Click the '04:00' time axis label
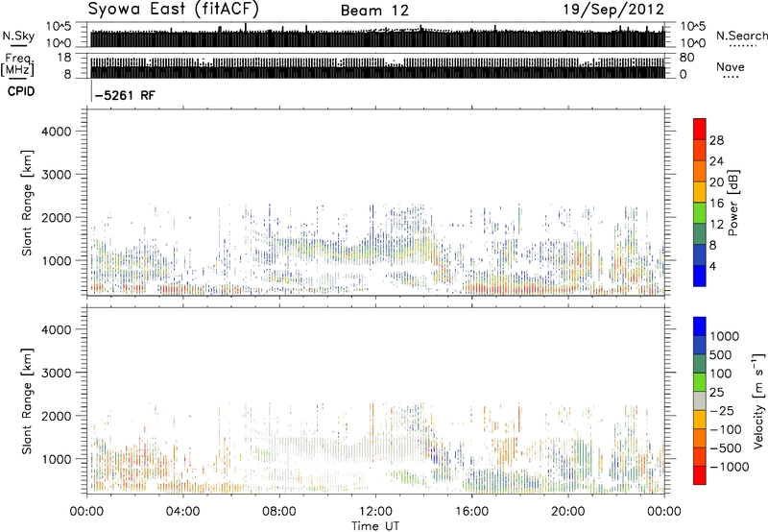 183,511
